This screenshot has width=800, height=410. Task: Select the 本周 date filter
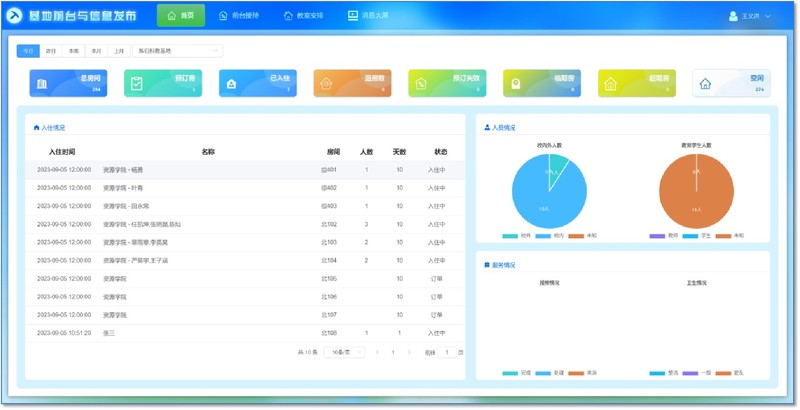pos(73,51)
